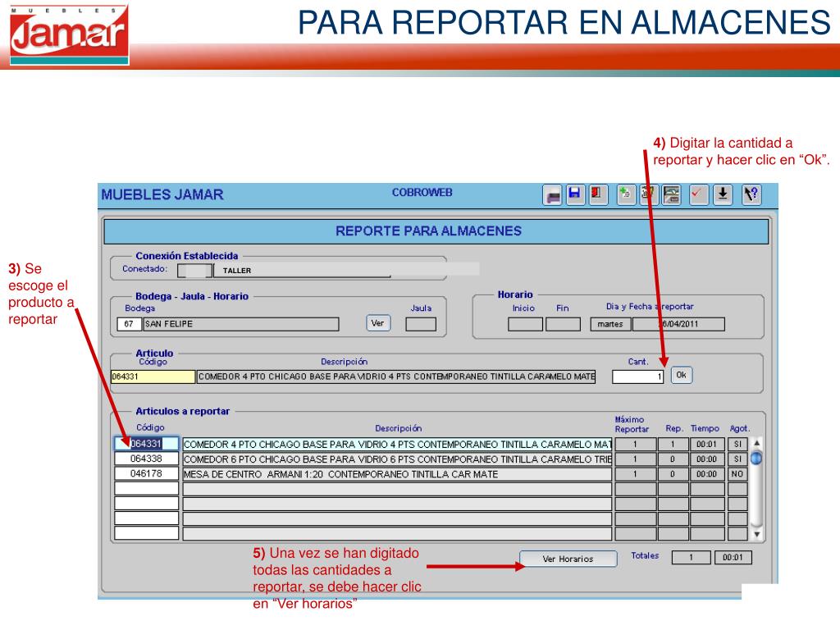The image size is (840, 630).
Task: Select article code 064331 in the list
Action: 146,444
